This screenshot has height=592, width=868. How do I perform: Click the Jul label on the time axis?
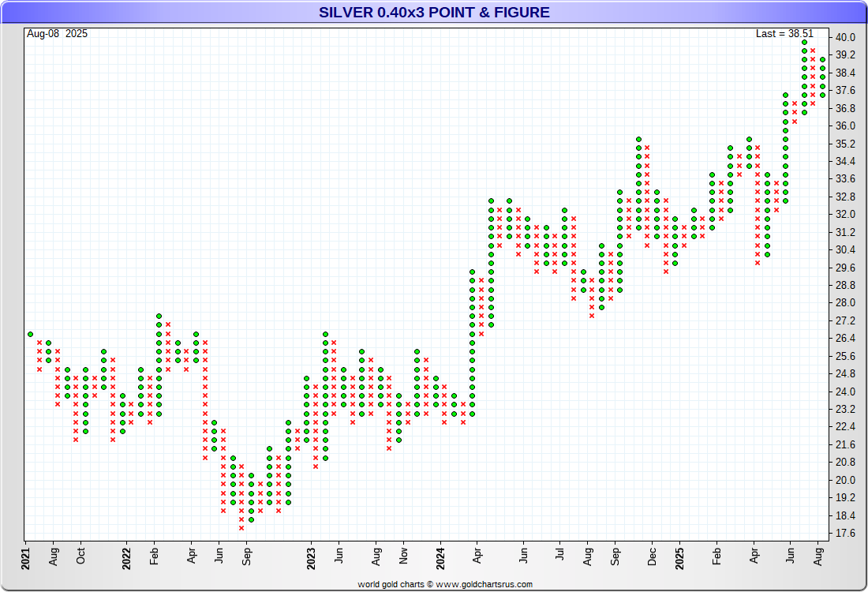click(559, 554)
